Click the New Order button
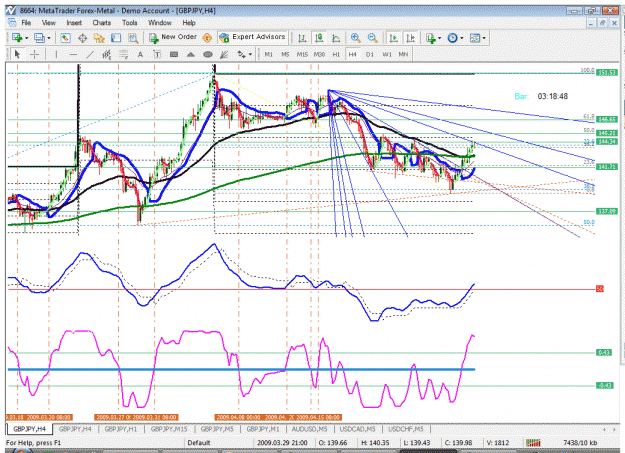The height and width of the screenshot is (453, 625). 173,37
